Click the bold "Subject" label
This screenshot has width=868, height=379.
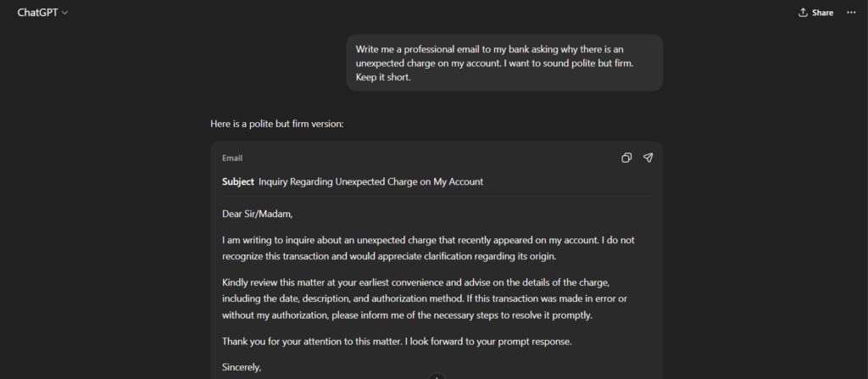pyautogui.click(x=237, y=181)
